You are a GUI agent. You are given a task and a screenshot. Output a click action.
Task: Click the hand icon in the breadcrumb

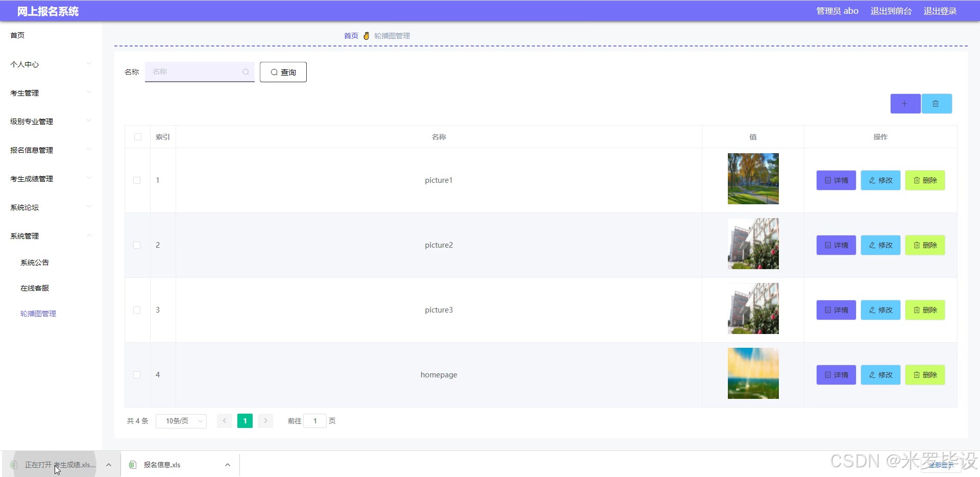pyautogui.click(x=366, y=36)
